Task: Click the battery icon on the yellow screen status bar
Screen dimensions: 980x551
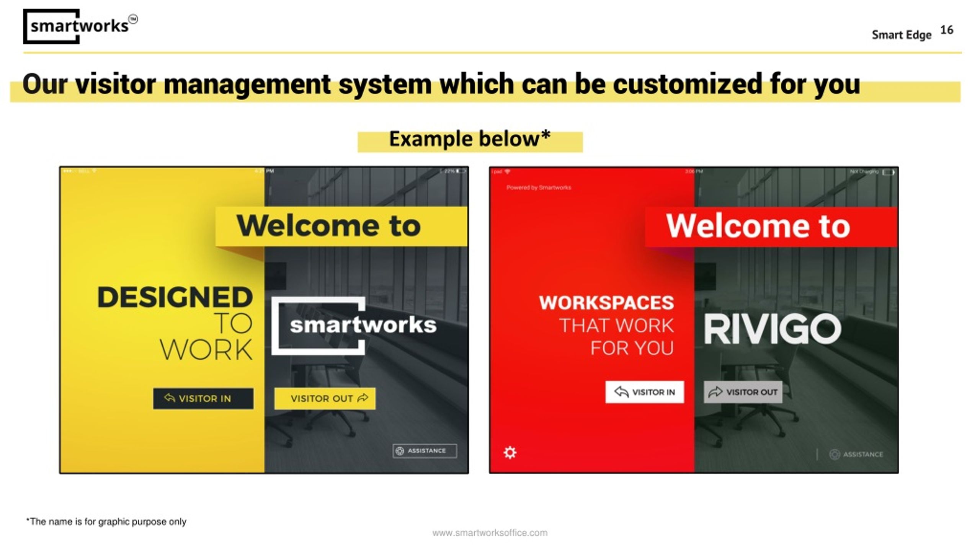Action: [461, 171]
